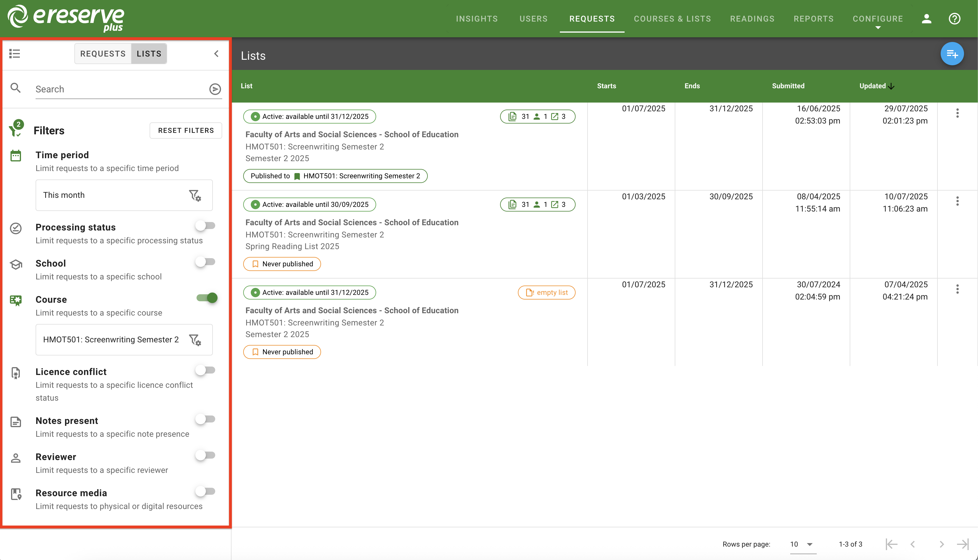Click the Reset Filters button

pos(185,130)
